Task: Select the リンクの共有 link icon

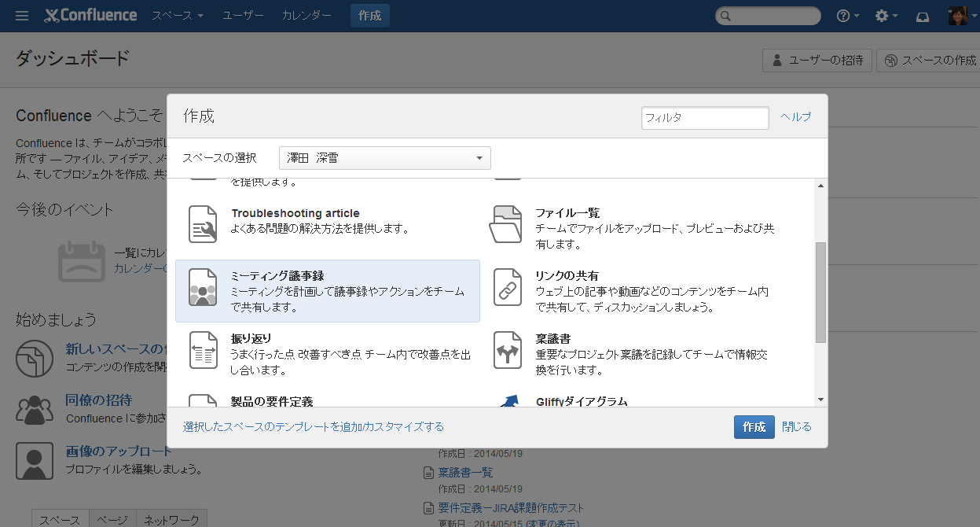Action: point(507,287)
